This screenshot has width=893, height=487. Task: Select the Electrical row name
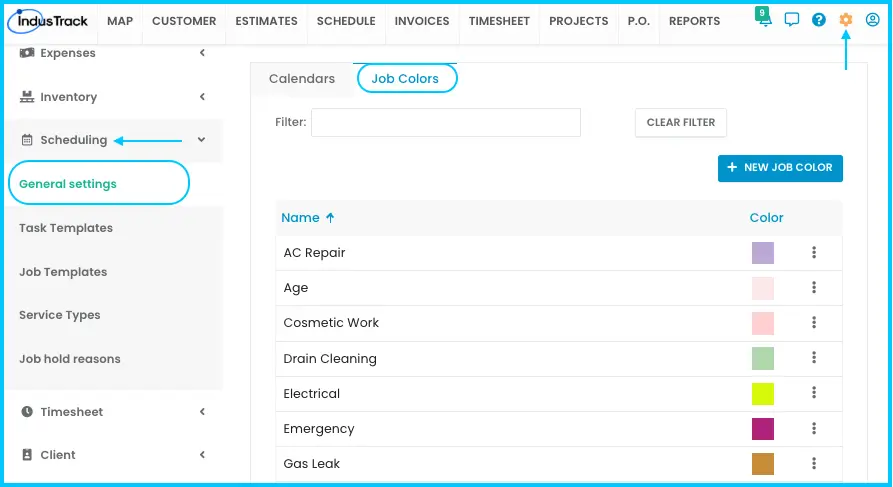coord(312,393)
